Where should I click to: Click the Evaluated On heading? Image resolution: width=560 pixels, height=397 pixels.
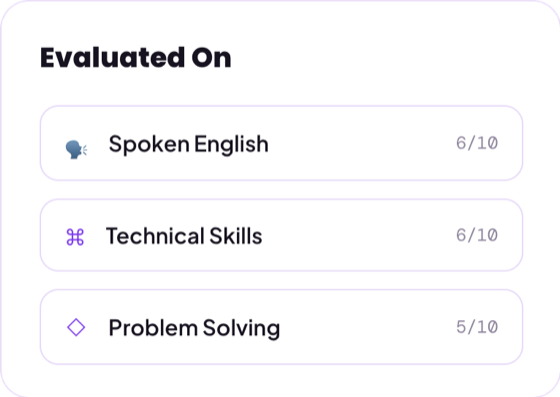tap(136, 57)
